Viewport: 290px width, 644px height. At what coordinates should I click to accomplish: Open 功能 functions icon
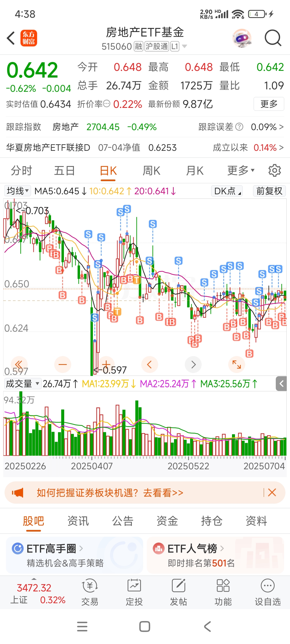(x=223, y=592)
